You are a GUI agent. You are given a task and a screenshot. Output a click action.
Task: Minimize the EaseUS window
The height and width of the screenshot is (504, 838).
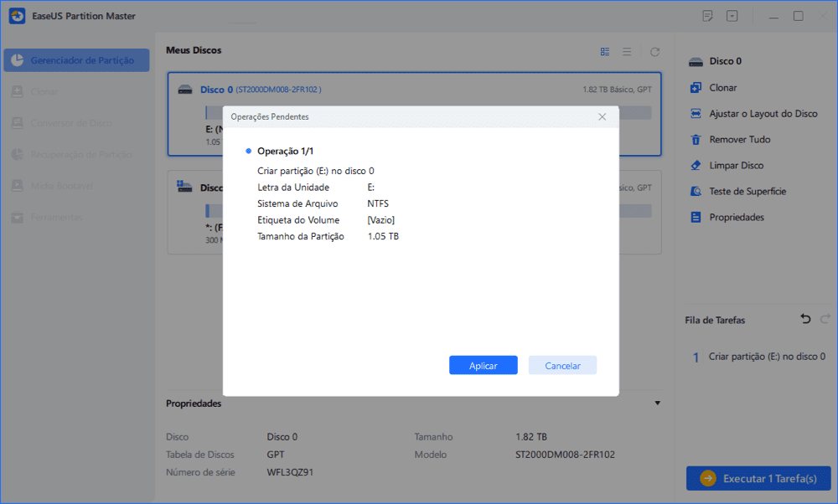coord(773,17)
